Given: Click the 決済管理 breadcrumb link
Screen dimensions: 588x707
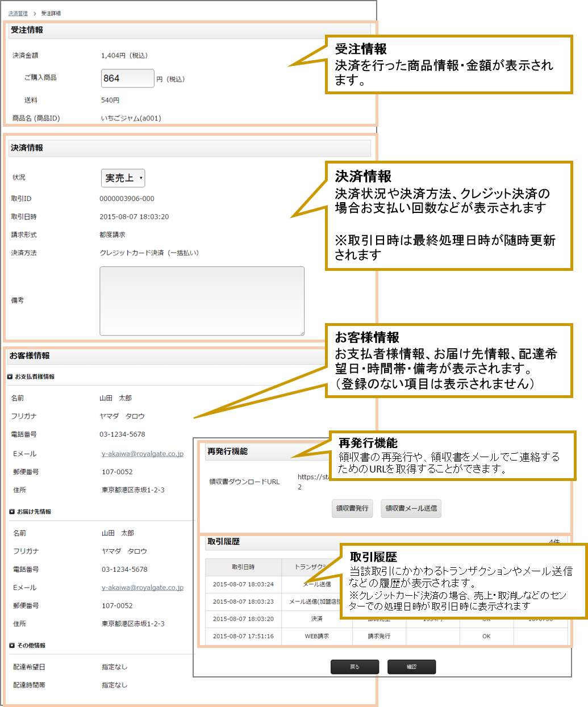Looking at the screenshot, I should pyautogui.click(x=18, y=13).
